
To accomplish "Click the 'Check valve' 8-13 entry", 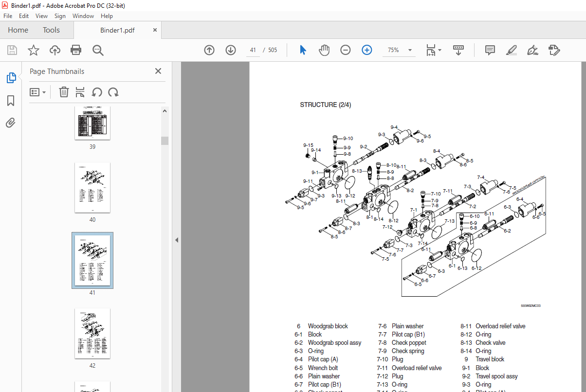I will pos(491,343).
